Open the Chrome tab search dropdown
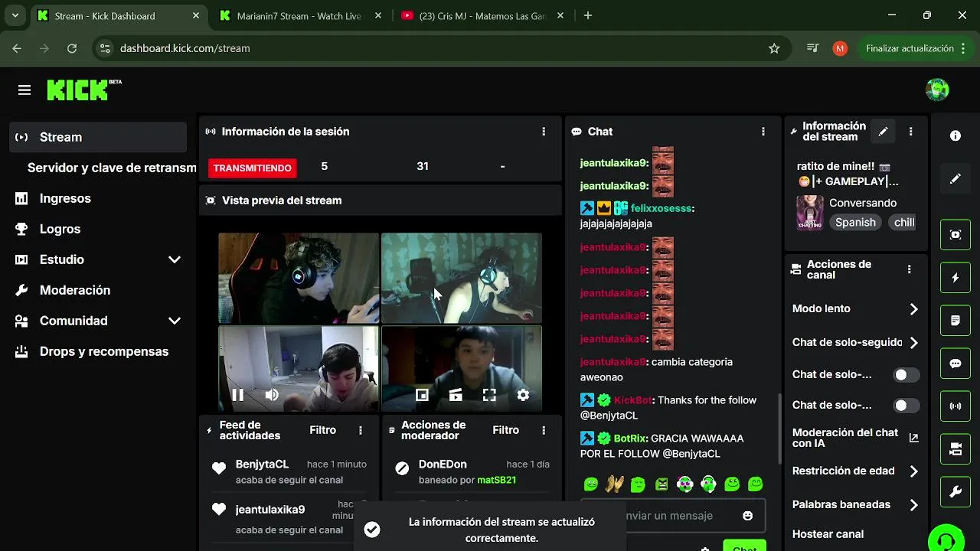 click(15, 15)
